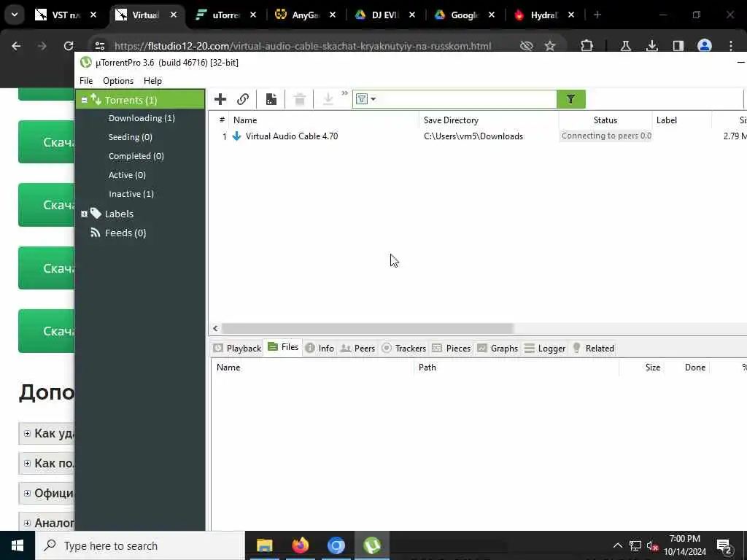The image size is (747, 560).
Task: Click the browser address bar URL
Action: click(x=303, y=46)
